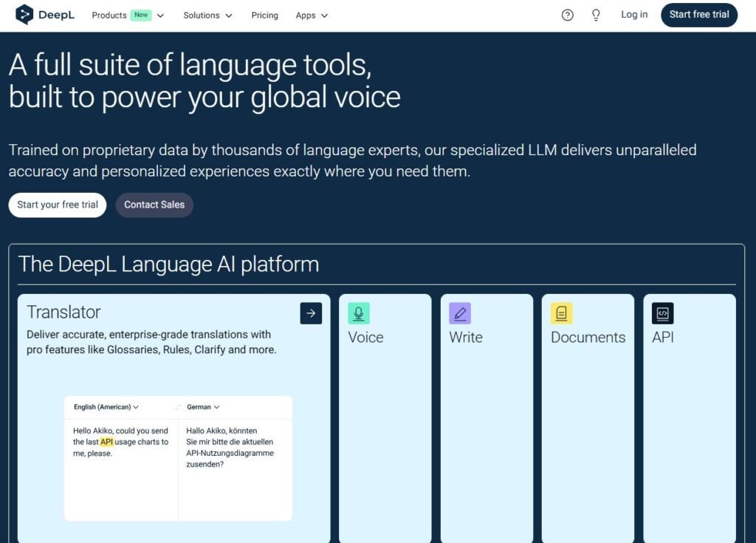Expand the Apps dropdown menu
Image resolution: width=756 pixels, height=543 pixels.
[312, 16]
